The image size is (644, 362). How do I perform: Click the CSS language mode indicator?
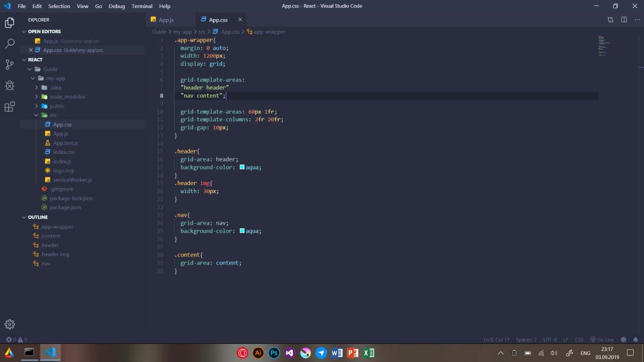[x=579, y=339]
